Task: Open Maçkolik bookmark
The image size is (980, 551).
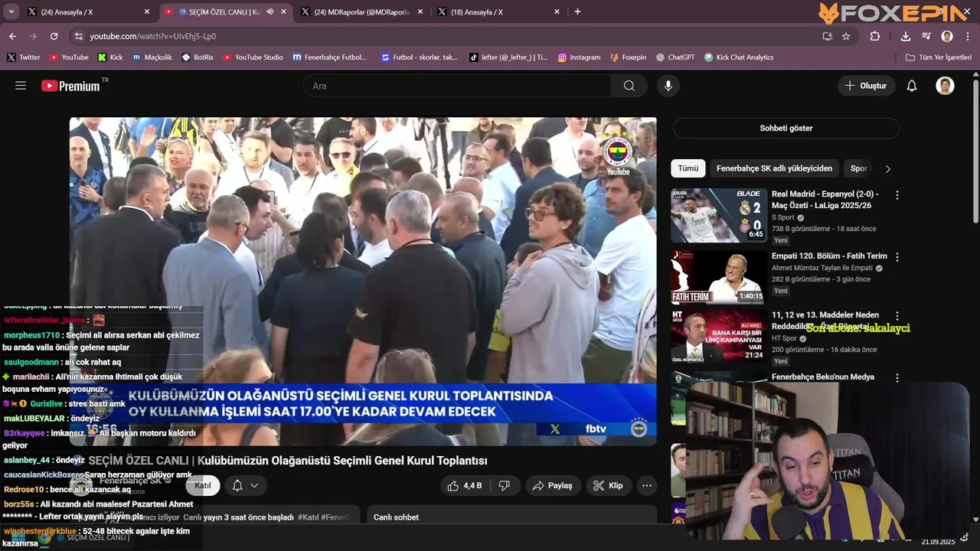Action: (x=152, y=57)
